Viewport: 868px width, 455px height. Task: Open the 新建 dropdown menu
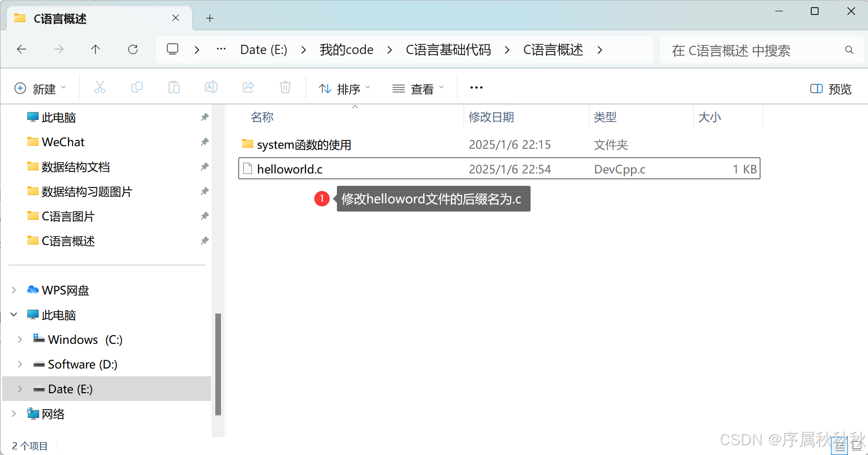coord(40,89)
